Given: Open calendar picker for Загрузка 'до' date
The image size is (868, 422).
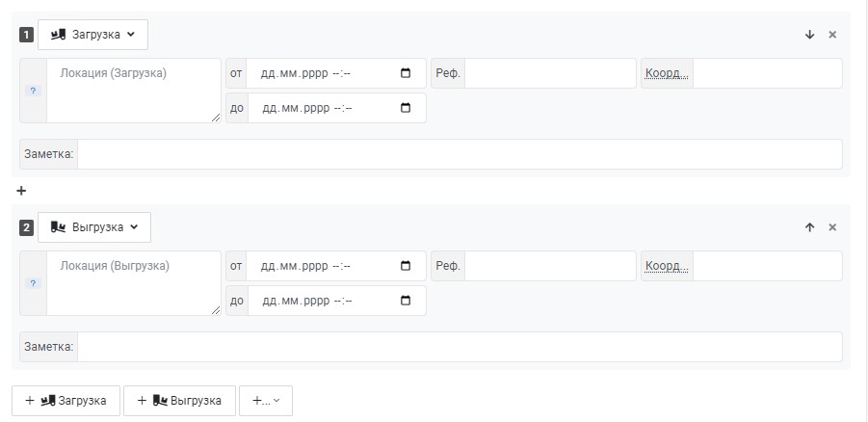Looking at the screenshot, I should coord(406,108).
